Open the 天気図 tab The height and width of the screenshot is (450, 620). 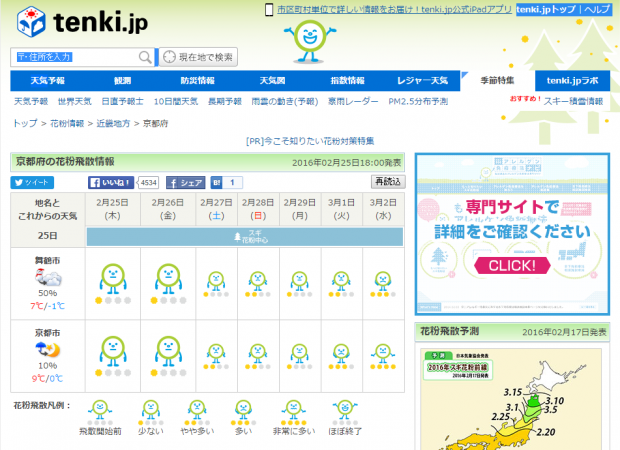tap(272, 81)
